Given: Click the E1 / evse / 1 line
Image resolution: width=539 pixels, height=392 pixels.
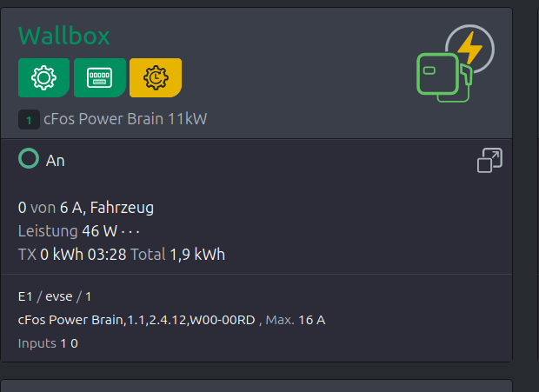Looking at the screenshot, I should click(55, 296).
